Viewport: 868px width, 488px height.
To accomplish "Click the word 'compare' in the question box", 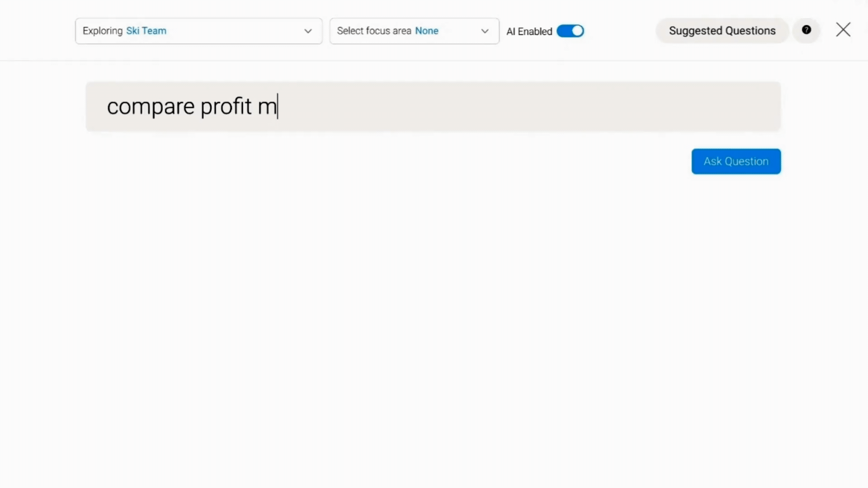I will pos(151,108).
